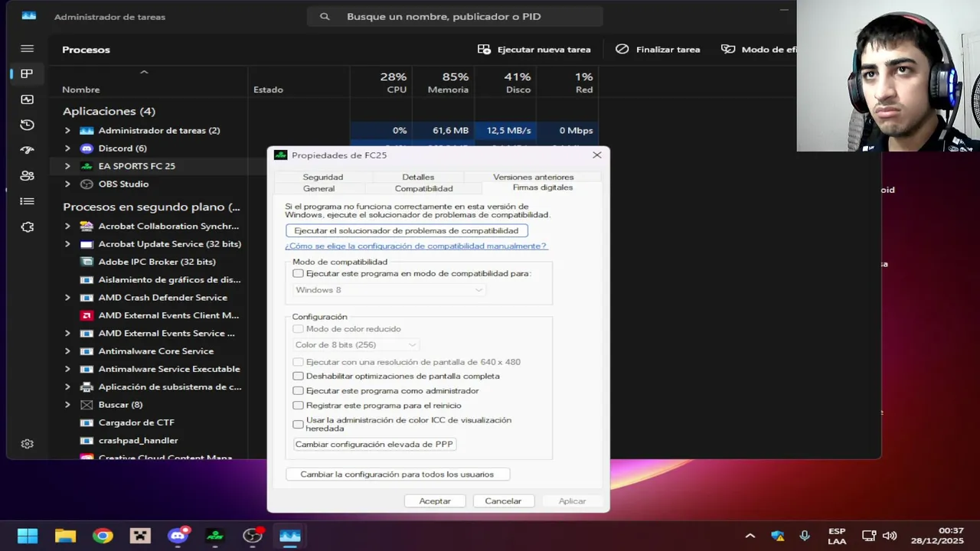The width and height of the screenshot is (980, 551).
Task: Expand EA SPORTS FC 25 process group
Action: [x=67, y=166]
